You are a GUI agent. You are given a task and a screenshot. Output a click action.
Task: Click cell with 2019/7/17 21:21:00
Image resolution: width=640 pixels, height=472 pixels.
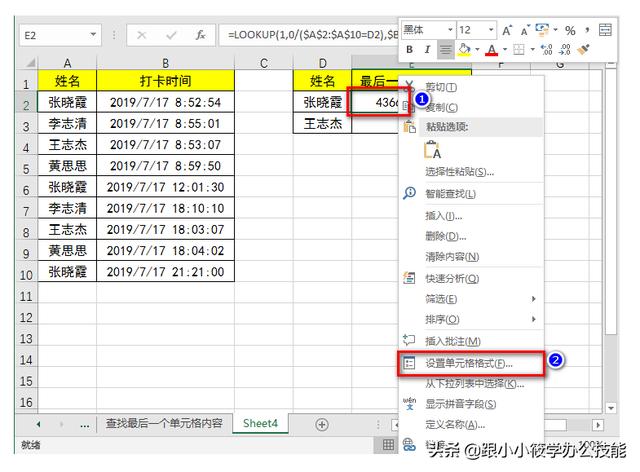(x=165, y=272)
